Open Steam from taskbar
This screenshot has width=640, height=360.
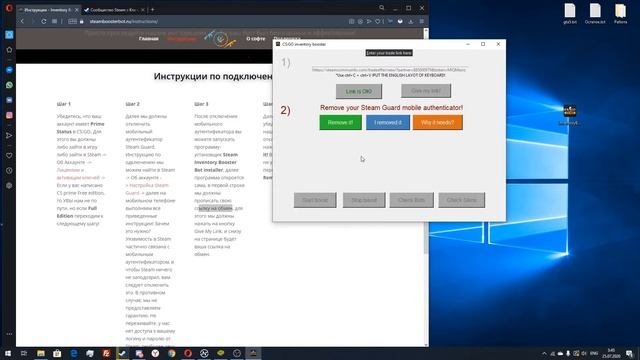(122, 353)
